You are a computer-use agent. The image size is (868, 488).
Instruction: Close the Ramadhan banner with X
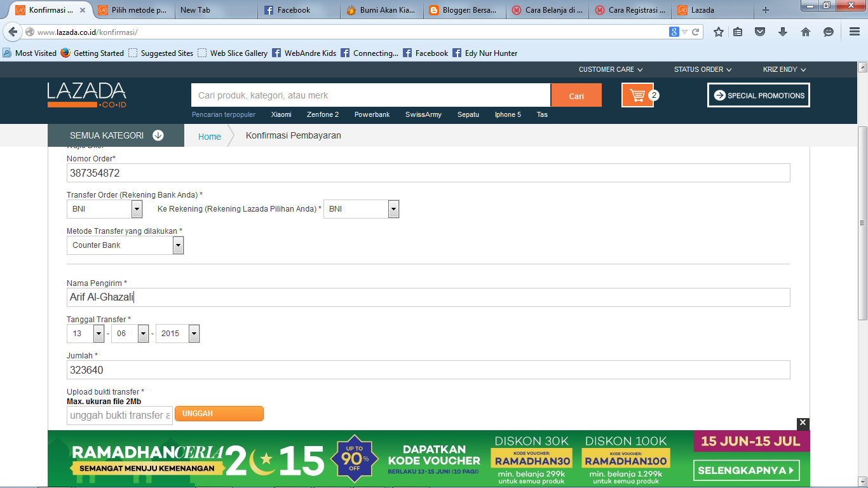click(803, 423)
